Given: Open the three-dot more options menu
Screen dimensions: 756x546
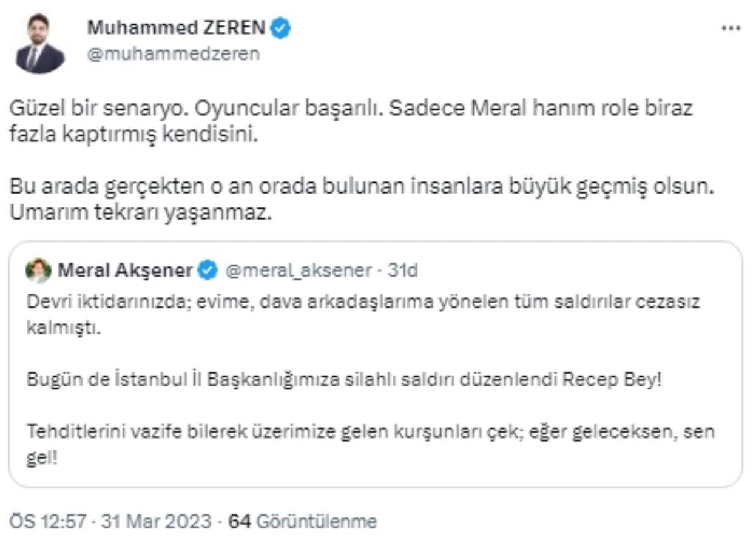Looking at the screenshot, I should coord(731,29).
